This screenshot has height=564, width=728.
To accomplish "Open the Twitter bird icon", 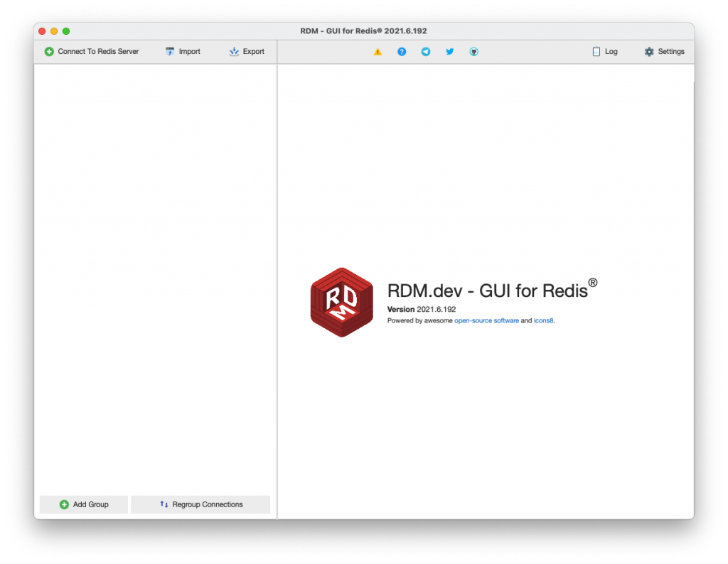I will [x=450, y=51].
